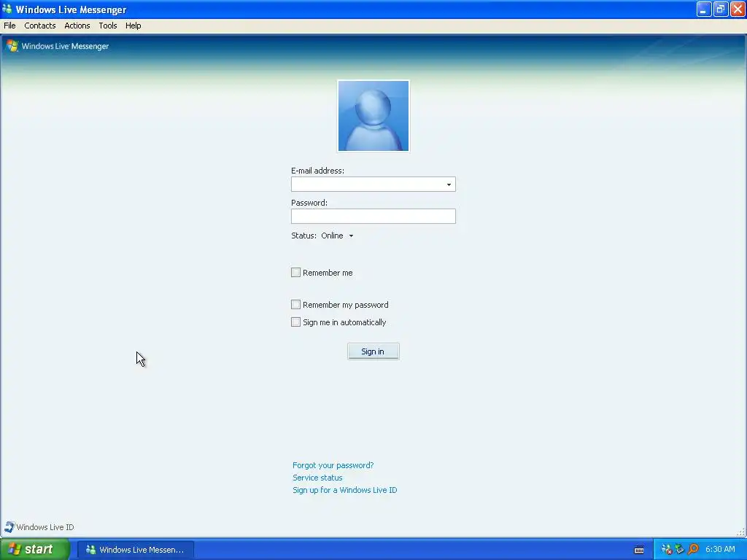
Task: Open the Forgot your password link
Action: (333, 465)
